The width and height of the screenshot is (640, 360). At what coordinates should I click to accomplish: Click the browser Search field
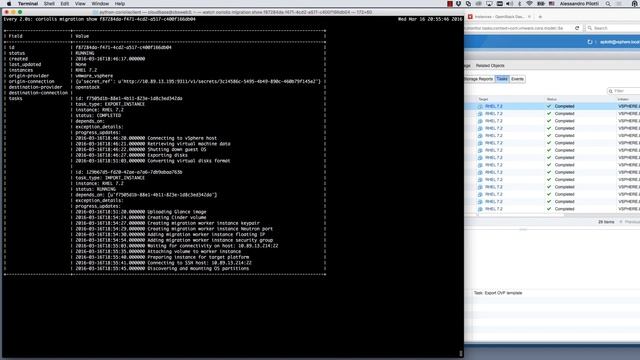coord(612,28)
